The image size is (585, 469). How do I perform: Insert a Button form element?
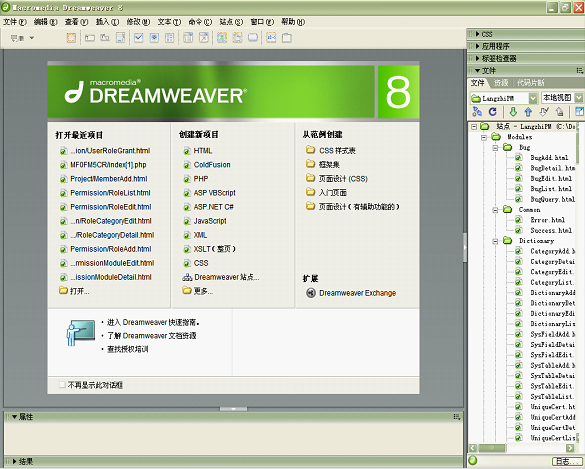point(253,38)
